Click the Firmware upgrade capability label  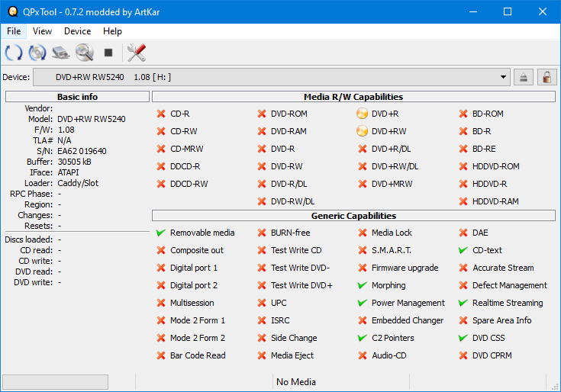click(405, 268)
